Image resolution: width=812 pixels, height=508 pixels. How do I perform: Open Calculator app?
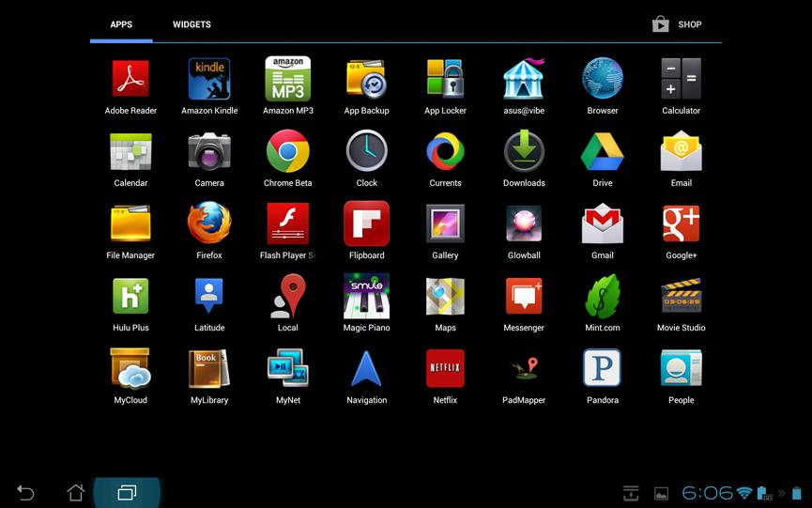pyautogui.click(x=681, y=79)
